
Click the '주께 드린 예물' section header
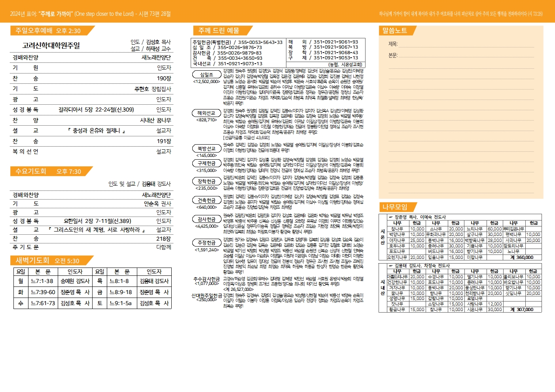point(223,30)
